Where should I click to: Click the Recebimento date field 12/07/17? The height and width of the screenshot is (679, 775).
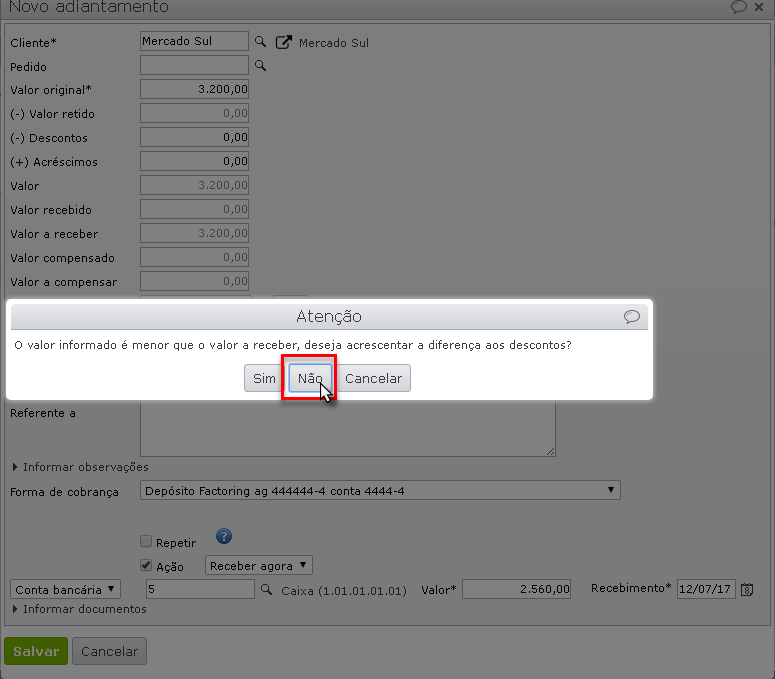coord(706,589)
